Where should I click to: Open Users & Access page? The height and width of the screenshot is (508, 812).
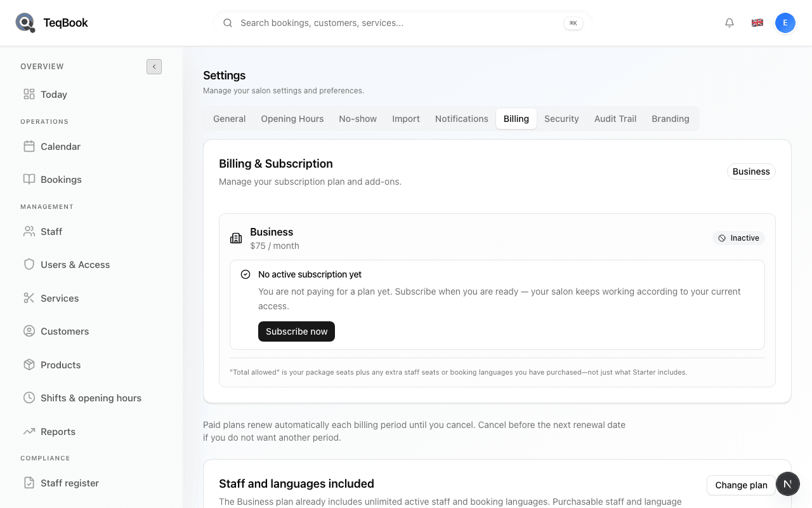[x=91, y=265]
